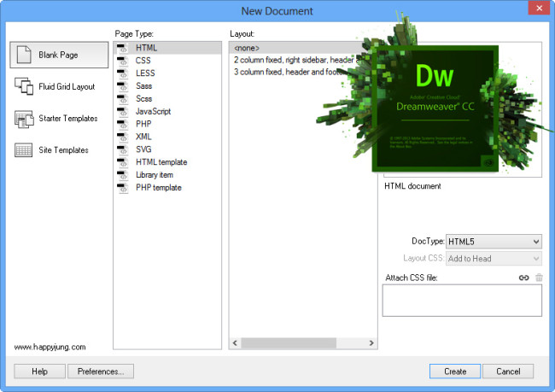The image size is (555, 392).
Task: Click the Starter Templates icon
Action: 24,119
